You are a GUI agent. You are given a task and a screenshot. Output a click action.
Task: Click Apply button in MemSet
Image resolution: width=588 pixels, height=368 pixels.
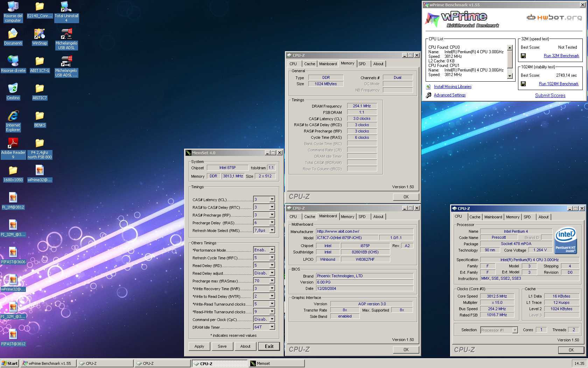point(199,346)
